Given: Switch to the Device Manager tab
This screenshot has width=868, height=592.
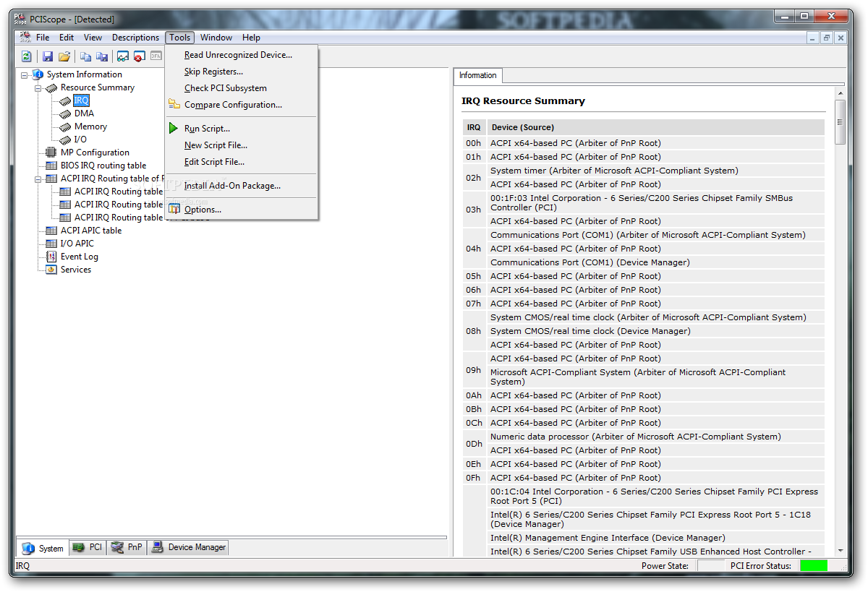Looking at the screenshot, I should (188, 547).
